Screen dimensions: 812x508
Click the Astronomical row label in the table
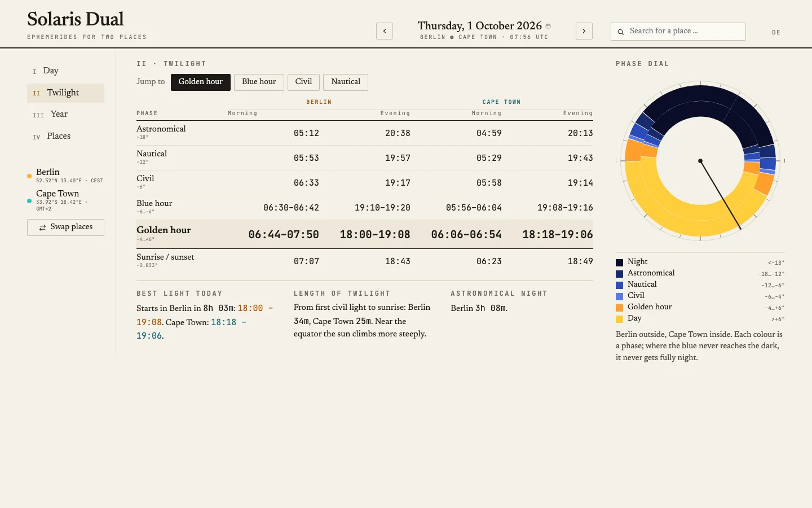click(x=161, y=129)
